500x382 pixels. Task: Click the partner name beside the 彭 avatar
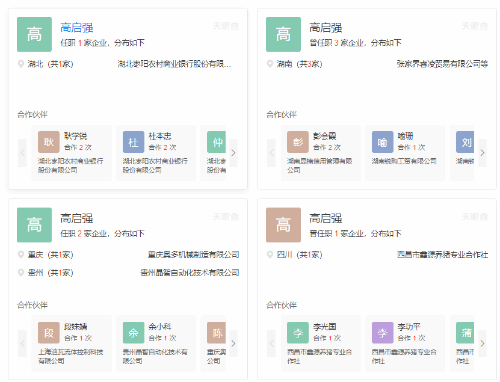(324, 136)
